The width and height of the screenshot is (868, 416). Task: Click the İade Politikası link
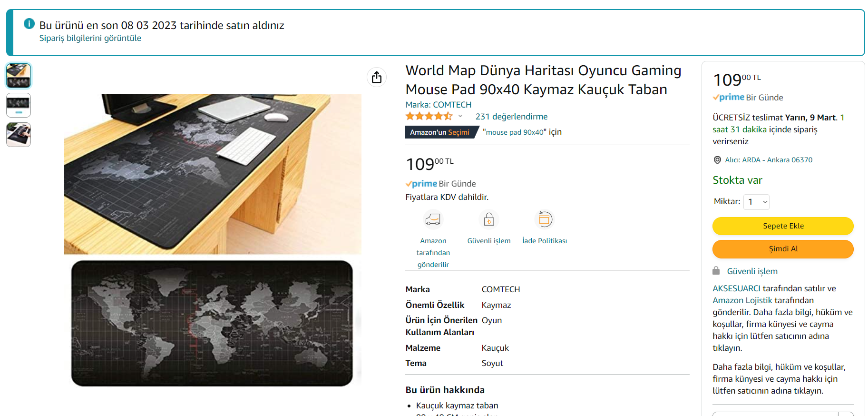[x=545, y=241]
